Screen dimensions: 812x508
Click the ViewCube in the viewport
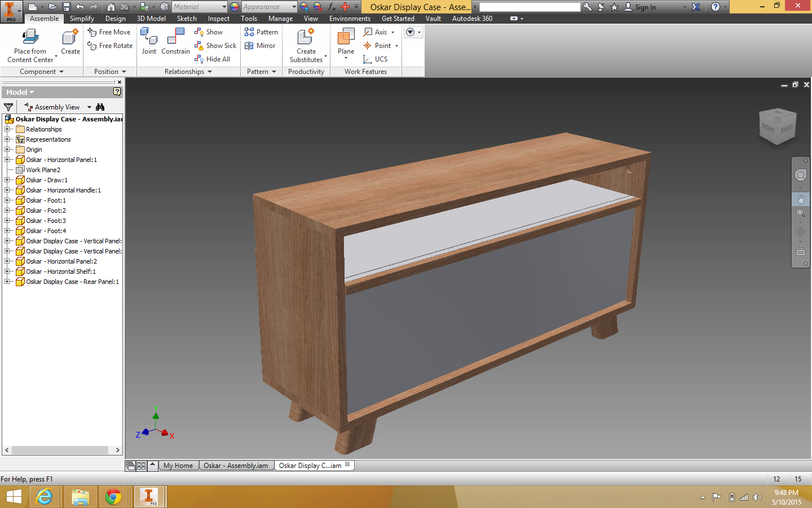(x=777, y=126)
